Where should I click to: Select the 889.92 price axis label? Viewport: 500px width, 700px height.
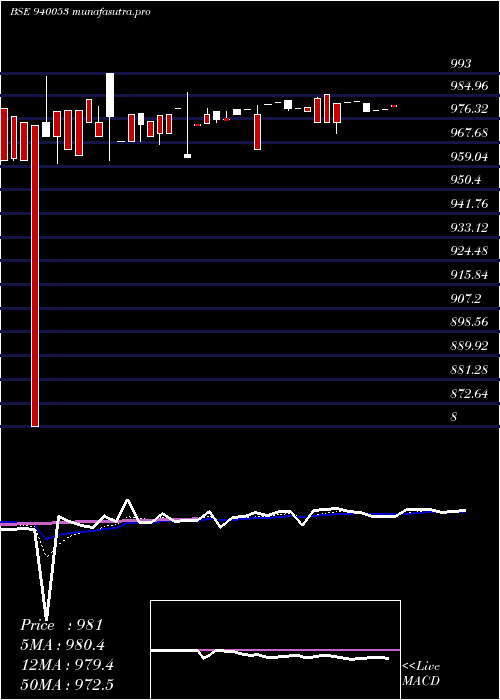tap(469, 346)
